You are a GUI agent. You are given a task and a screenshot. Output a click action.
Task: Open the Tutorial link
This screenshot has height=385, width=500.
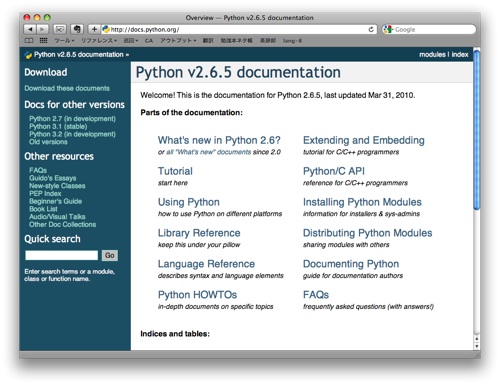[175, 171]
